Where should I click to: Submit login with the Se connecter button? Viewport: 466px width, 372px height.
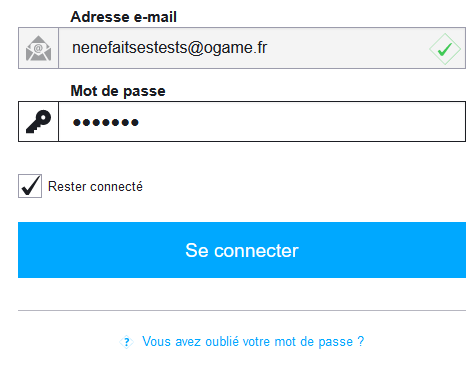coord(242,250)
